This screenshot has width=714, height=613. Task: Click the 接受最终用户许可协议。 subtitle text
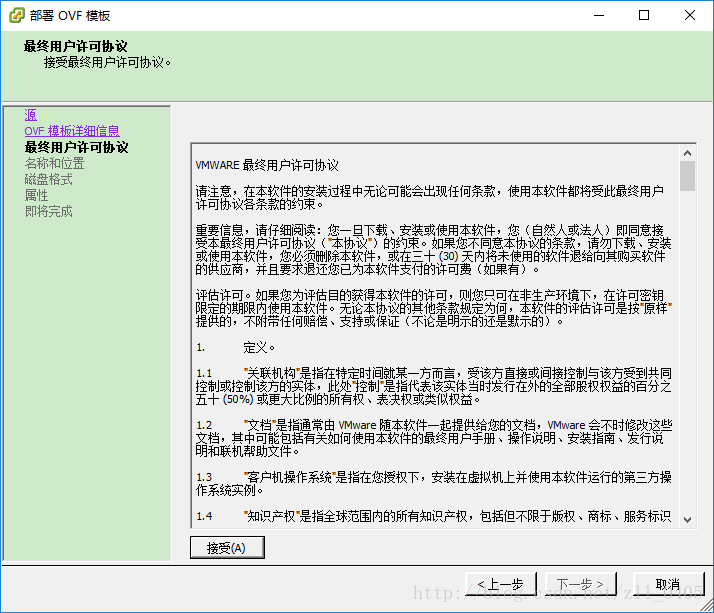(107, 62)
